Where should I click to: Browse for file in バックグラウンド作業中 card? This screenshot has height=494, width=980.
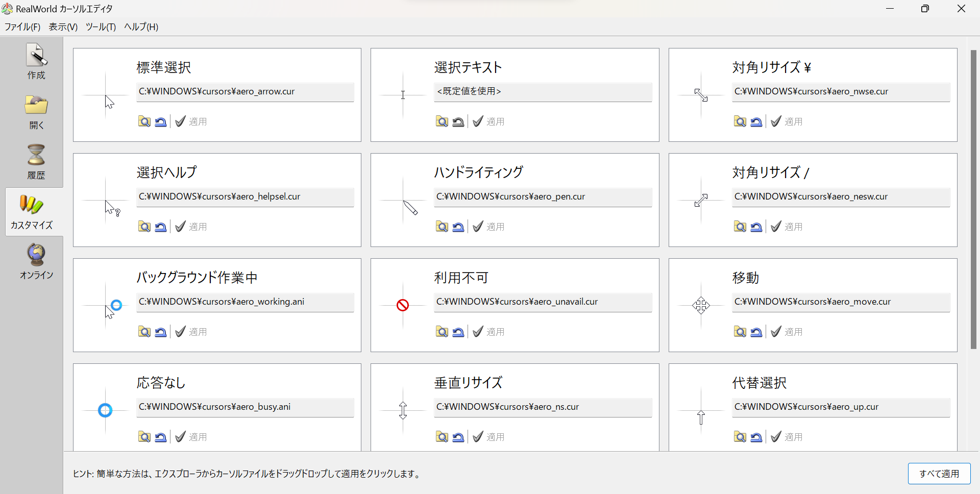(x=144, y=332)
